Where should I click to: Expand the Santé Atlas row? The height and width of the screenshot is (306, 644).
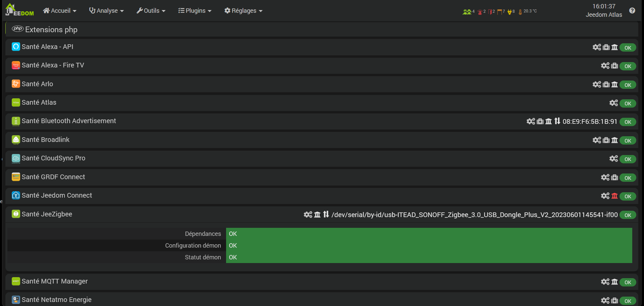click(322, 103)
